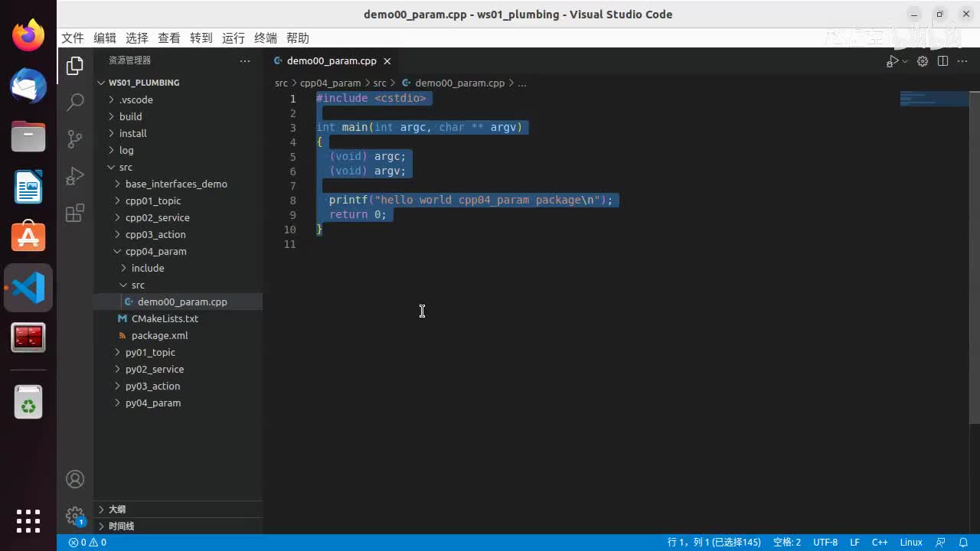980x551 pixels.
Task: Open Thunderbird from the dock
Action: tap(28, 86)
